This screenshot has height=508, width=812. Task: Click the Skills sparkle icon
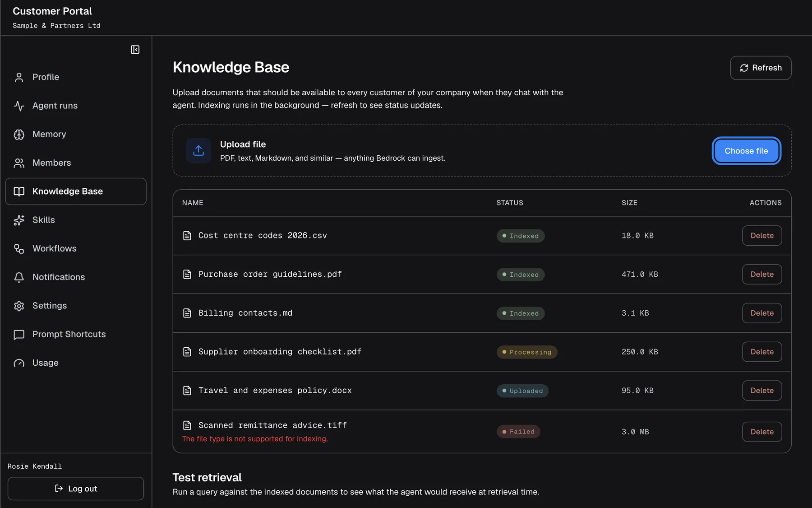tap(19, 220)
